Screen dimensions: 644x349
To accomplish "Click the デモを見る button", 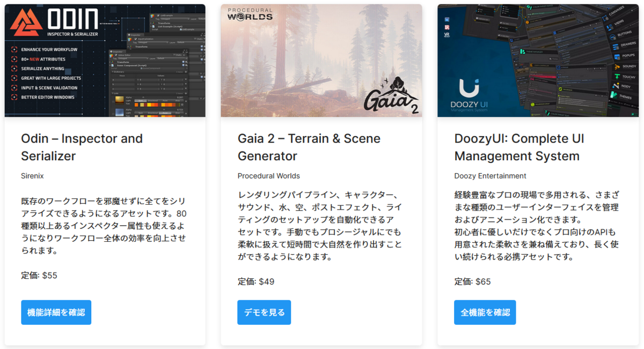I will [264, 312].
